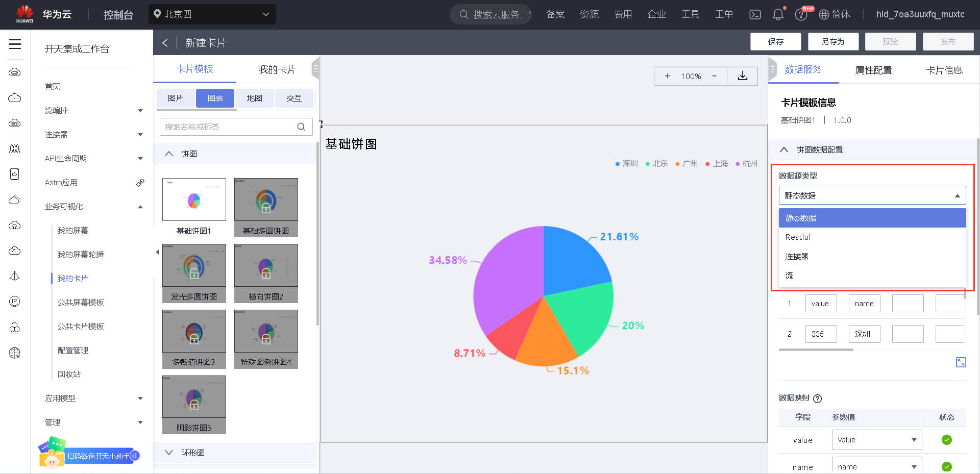Open the cloud shell terminal icon
Screen dimensions: 980x474
(x=755, y=14)
